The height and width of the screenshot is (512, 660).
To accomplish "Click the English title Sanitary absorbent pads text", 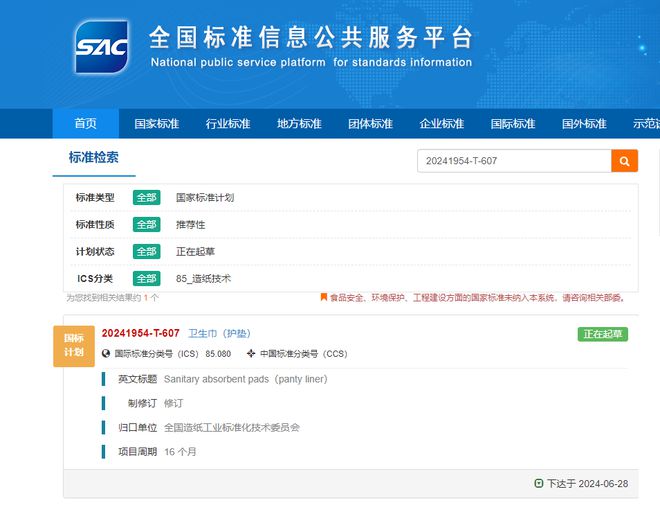I will (245, 379).
